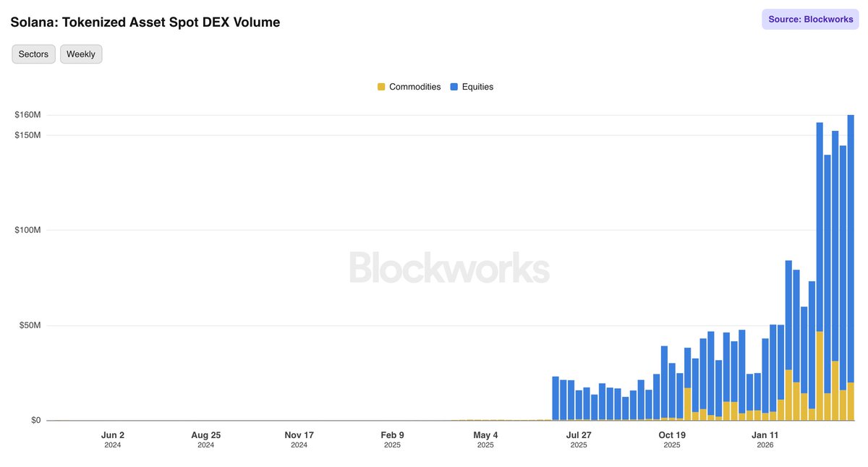Click the Jul 27 2025 axis label
The image size is (868, 467).
(579, 440)
